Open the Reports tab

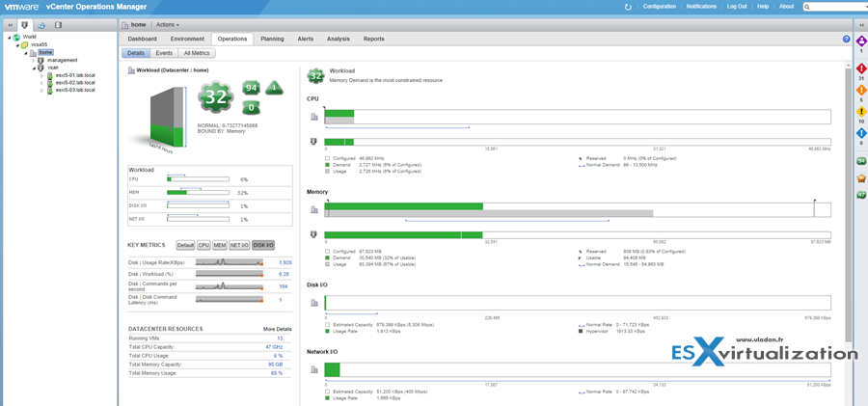373,39
